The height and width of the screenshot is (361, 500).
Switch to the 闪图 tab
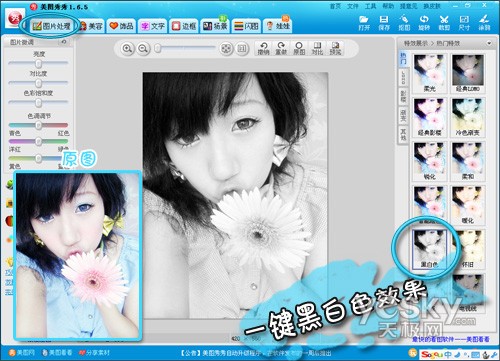246,26
